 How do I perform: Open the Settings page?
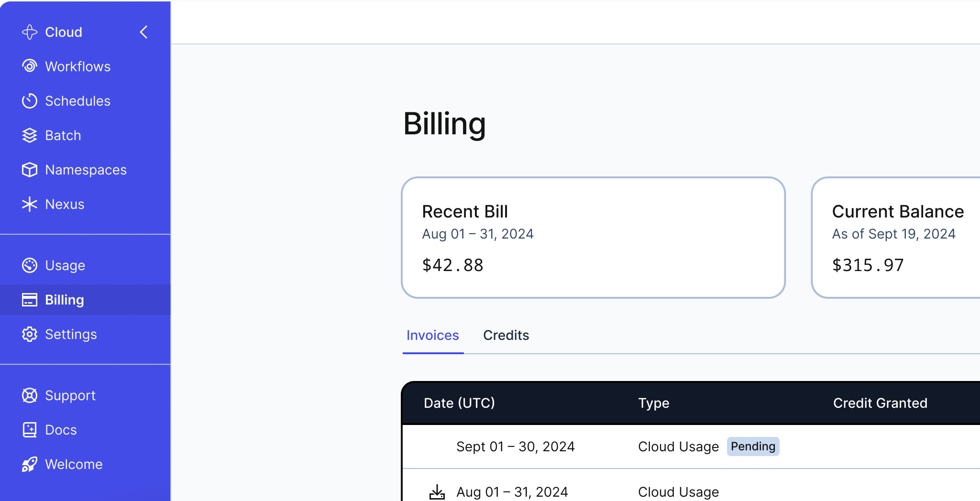click(x=71, y=334)
